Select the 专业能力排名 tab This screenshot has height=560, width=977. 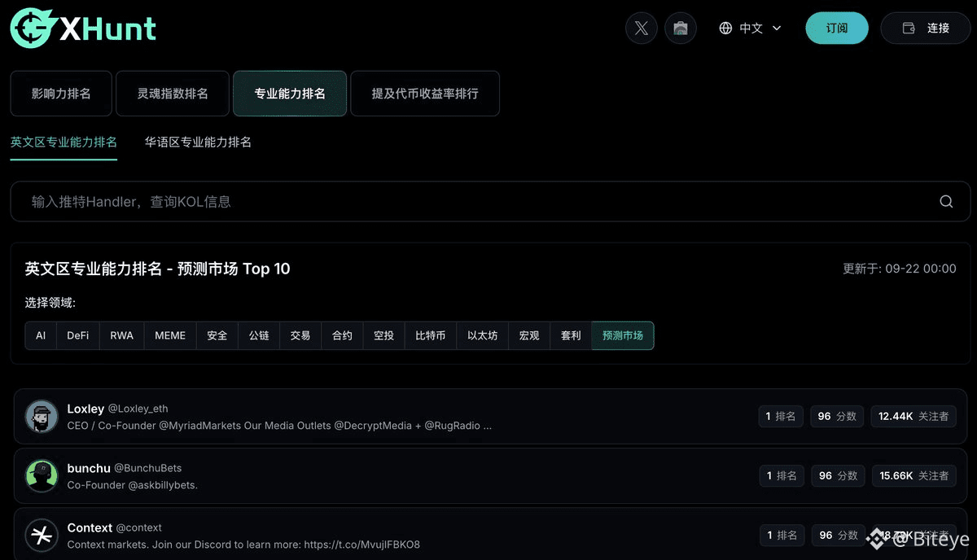(x=290, y=94)
